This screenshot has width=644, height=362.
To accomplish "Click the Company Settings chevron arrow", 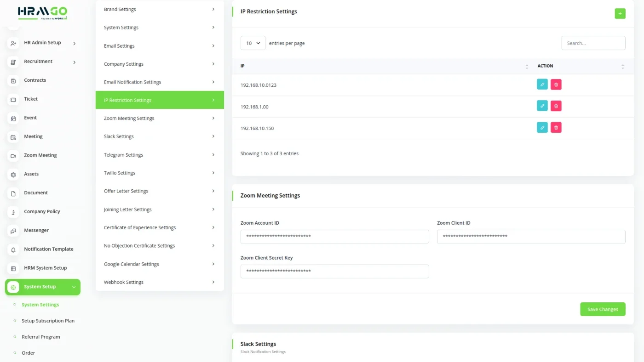I will coord(213,64).
